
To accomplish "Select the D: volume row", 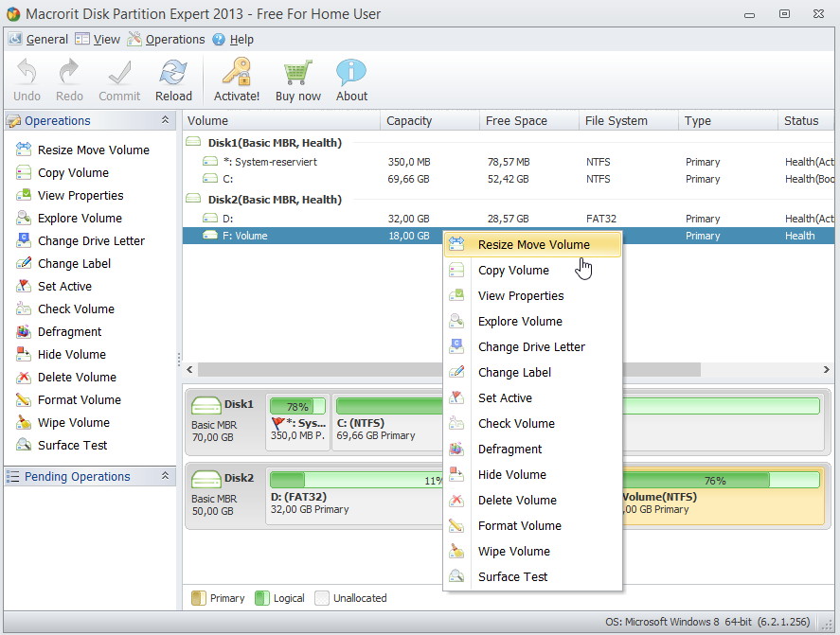I will (509, 219).
